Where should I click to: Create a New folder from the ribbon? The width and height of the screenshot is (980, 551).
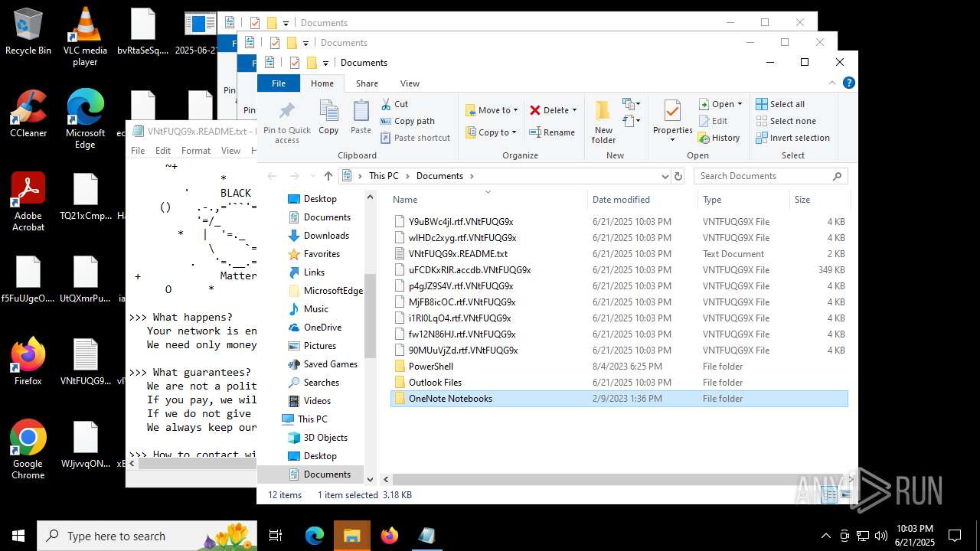tap(603, 122)
